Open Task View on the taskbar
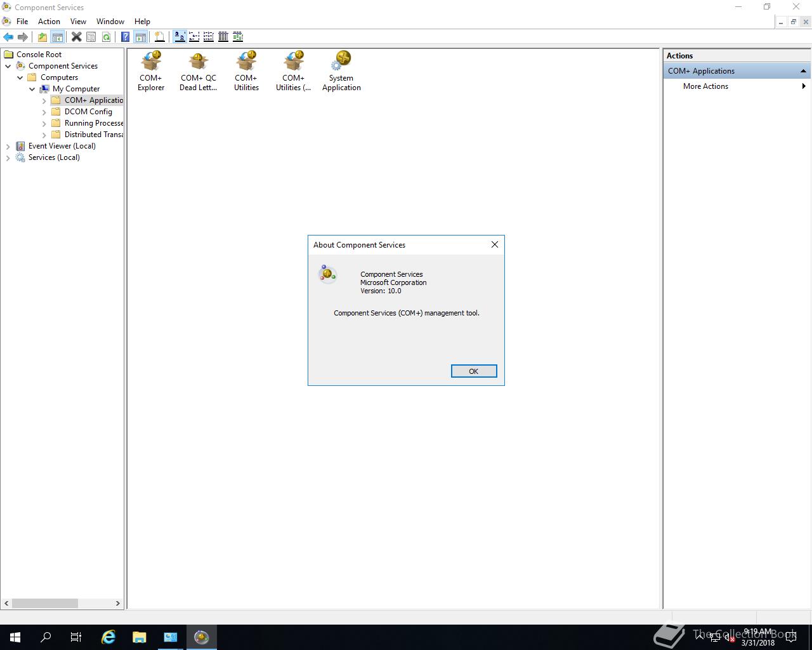This screenshot has width=812, height=650. [x=76, y=637]
